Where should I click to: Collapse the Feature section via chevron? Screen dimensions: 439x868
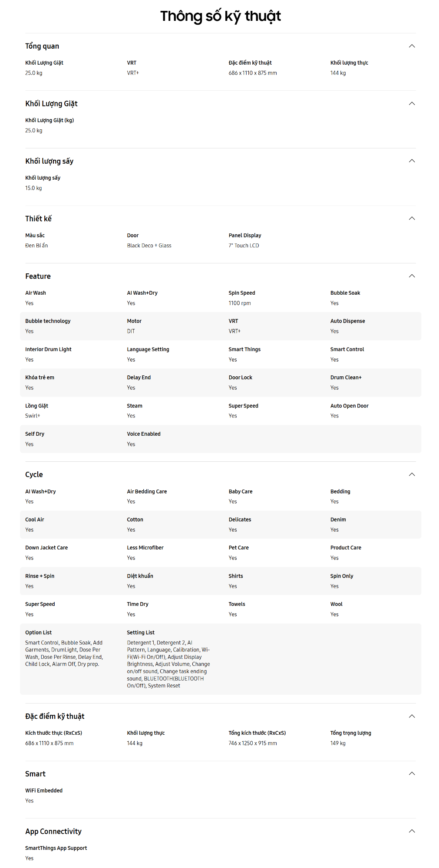(x=412, y=276)
